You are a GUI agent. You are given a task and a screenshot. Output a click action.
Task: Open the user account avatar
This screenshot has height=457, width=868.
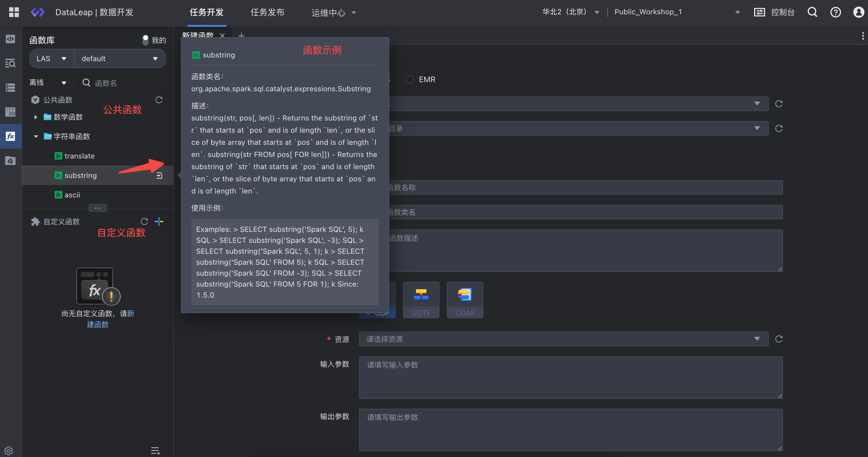pyautogui.click(x=859, y=12)
